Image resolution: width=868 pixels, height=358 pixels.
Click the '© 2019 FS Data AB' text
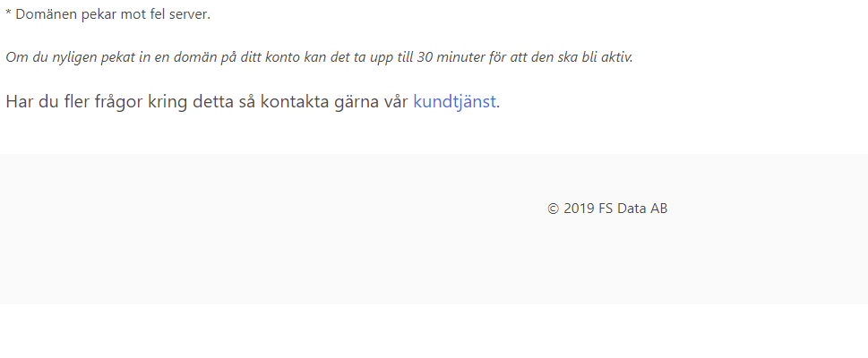point(607,209)
